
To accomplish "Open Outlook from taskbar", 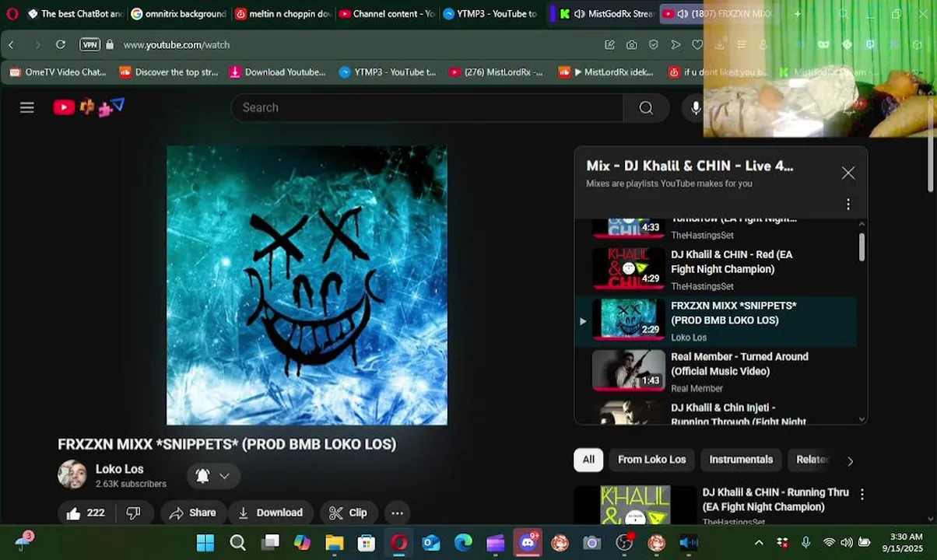I will 431,542.
